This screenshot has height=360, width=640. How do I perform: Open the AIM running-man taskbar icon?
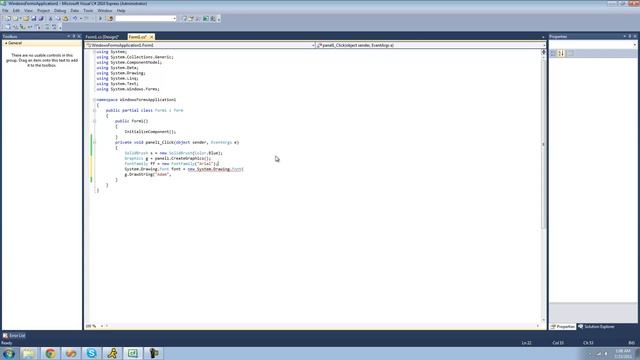point(112,353)
